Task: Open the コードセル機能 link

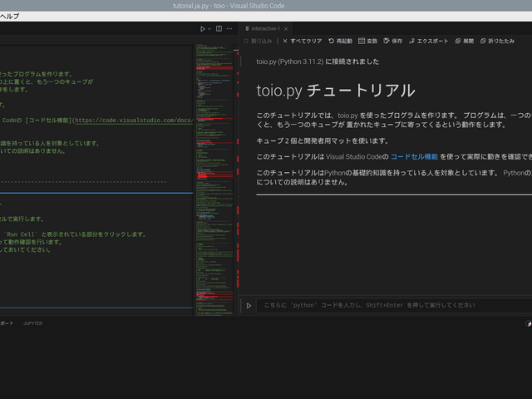Action: (414, 157)
